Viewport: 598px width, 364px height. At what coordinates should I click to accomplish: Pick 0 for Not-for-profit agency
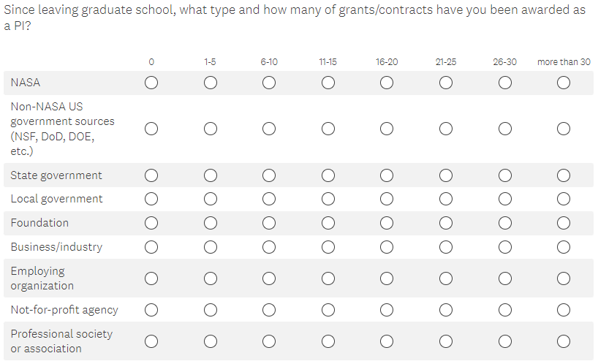pyautogui.click(x=151, y=310)
